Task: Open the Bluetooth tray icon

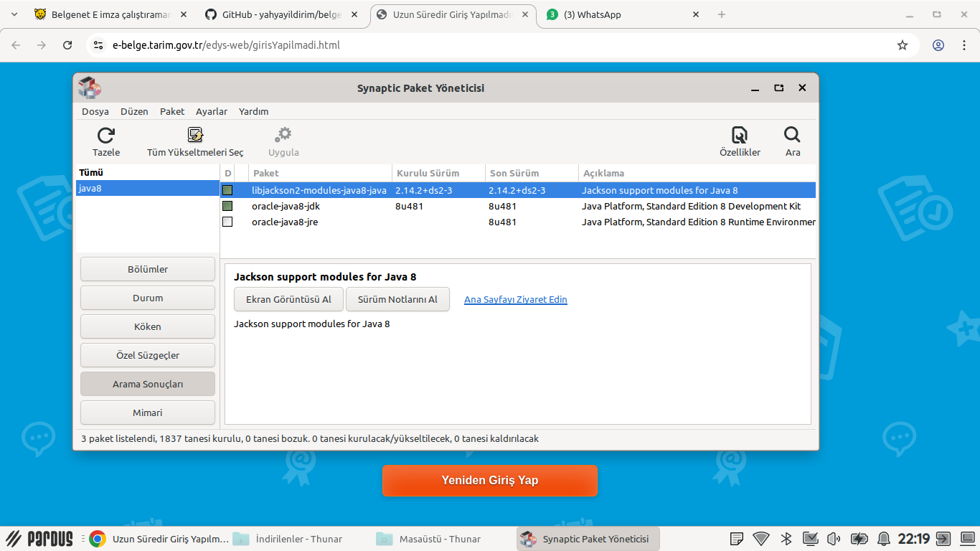Action: pyautogui.click(x=786, y=539)
